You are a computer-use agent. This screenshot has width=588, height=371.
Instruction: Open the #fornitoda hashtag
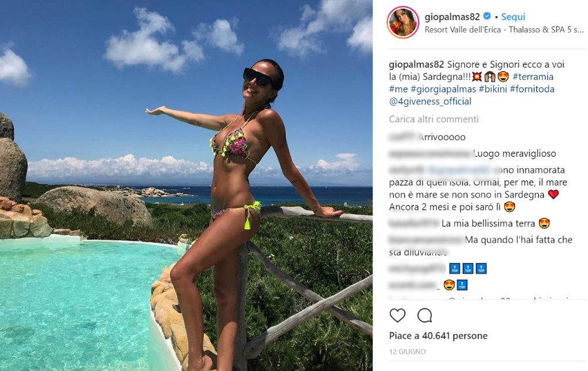[x=532, y=89]
